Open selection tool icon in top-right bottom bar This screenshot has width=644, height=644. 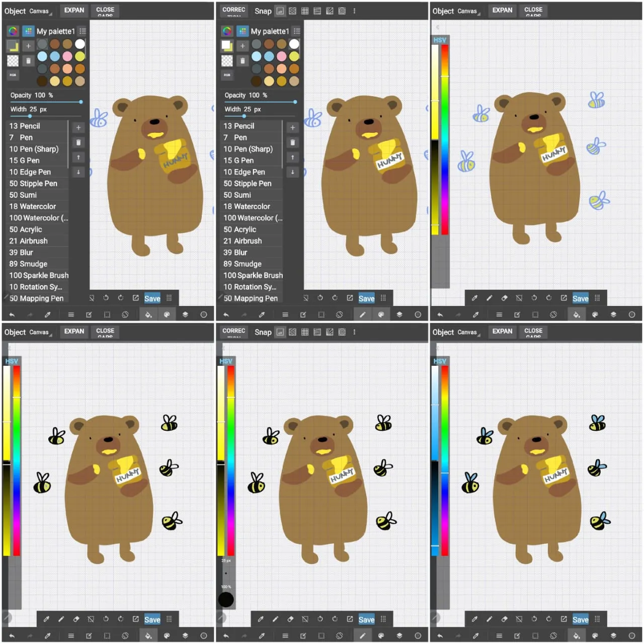point(535,314)
